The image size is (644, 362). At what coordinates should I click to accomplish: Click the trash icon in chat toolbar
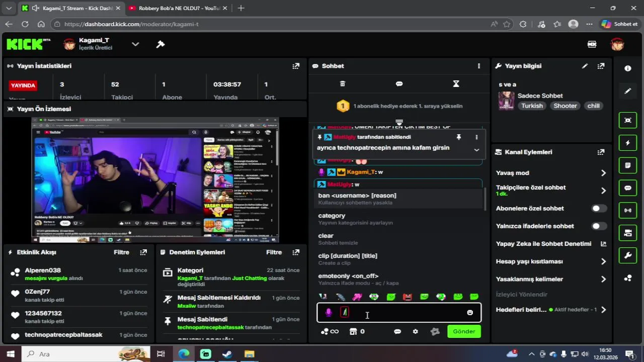pyautogui.click(x=343, y=84)
